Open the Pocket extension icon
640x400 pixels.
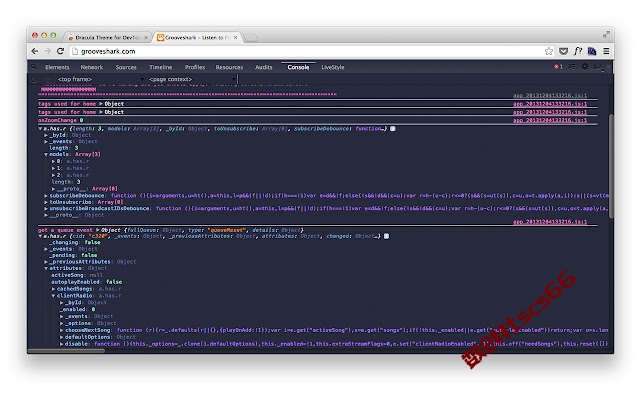[564, 51]
